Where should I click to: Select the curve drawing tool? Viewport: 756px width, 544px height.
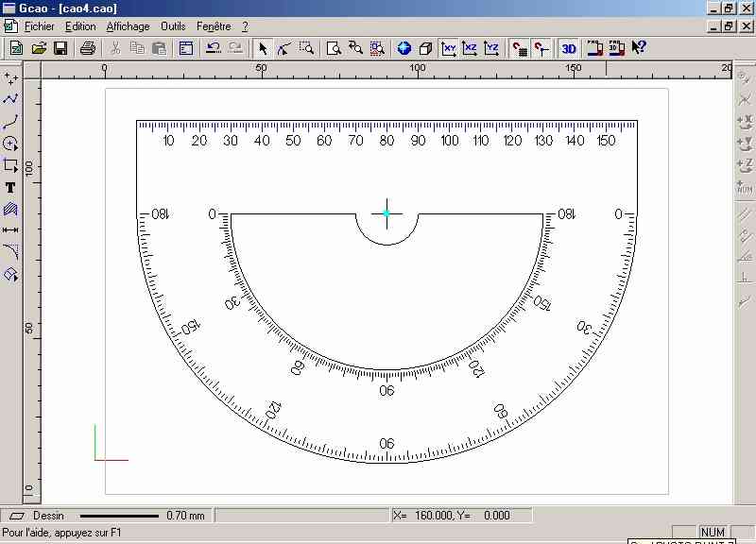tap(10, 122)
